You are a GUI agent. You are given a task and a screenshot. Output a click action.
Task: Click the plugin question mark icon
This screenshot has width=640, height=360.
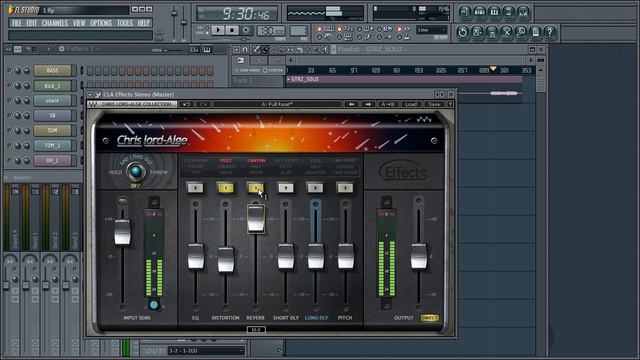(450, 104)
